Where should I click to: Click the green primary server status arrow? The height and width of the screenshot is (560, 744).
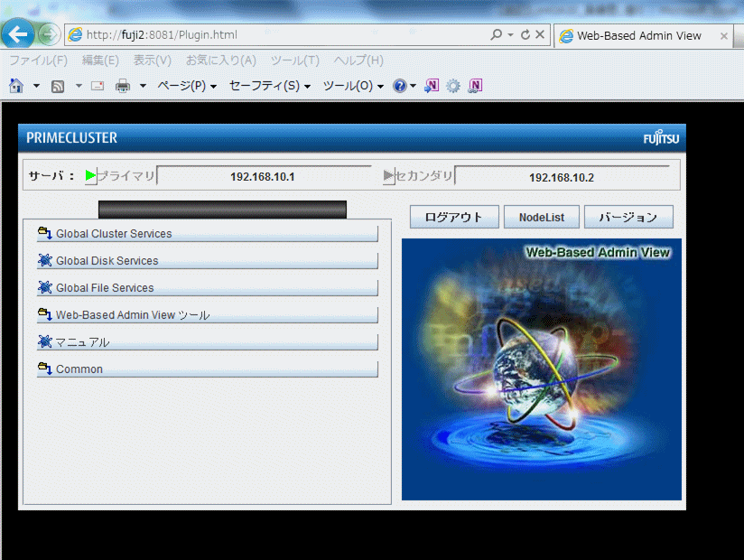coord(90,175)
